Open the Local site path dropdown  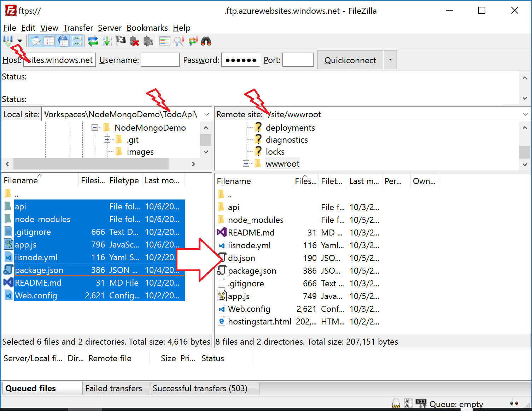207,114
